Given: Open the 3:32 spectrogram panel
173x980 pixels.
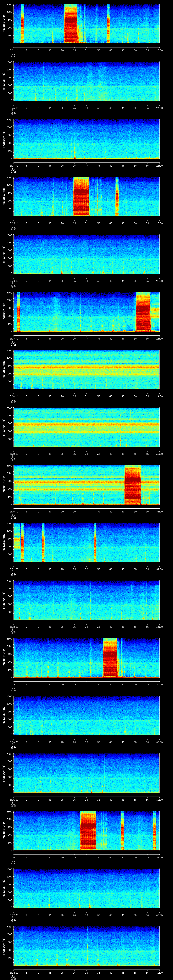Looking at the screenshot, I should pyautogui.click(x=86, y=600).
